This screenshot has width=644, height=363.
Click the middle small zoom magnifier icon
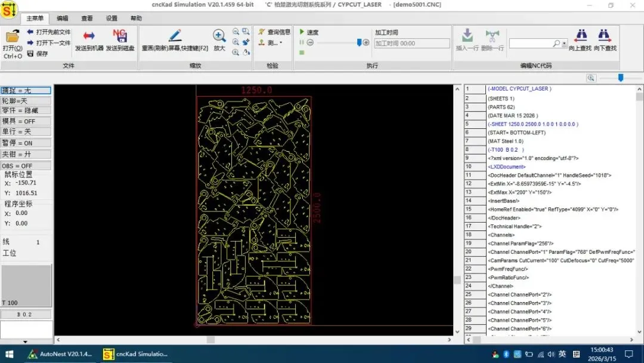[236, 42]
